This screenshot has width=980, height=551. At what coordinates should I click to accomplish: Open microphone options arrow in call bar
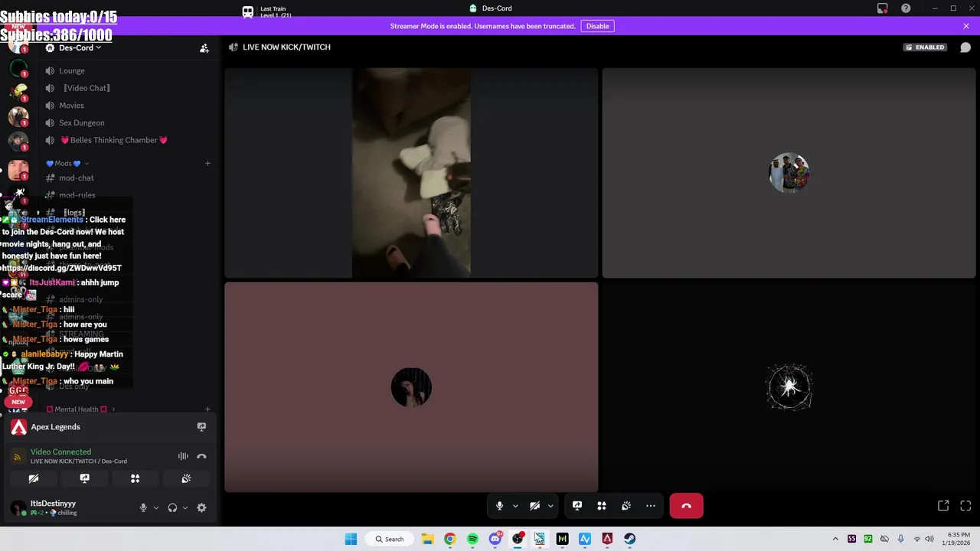(x=515, y=506)
